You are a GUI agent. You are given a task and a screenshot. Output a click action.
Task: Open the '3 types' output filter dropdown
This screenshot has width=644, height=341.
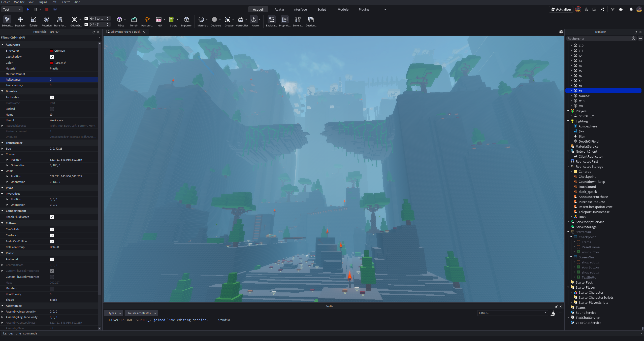(113, 313)
